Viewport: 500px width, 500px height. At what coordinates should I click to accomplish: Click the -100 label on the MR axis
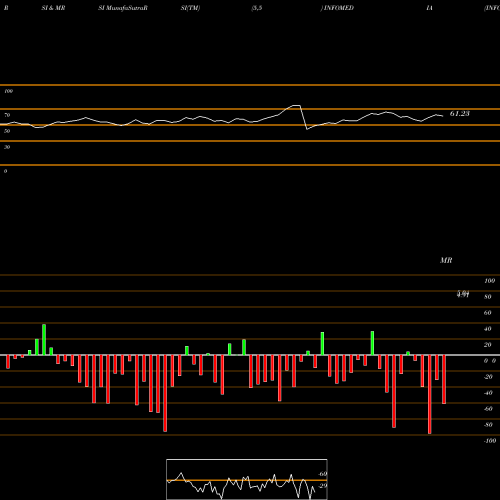490,441
